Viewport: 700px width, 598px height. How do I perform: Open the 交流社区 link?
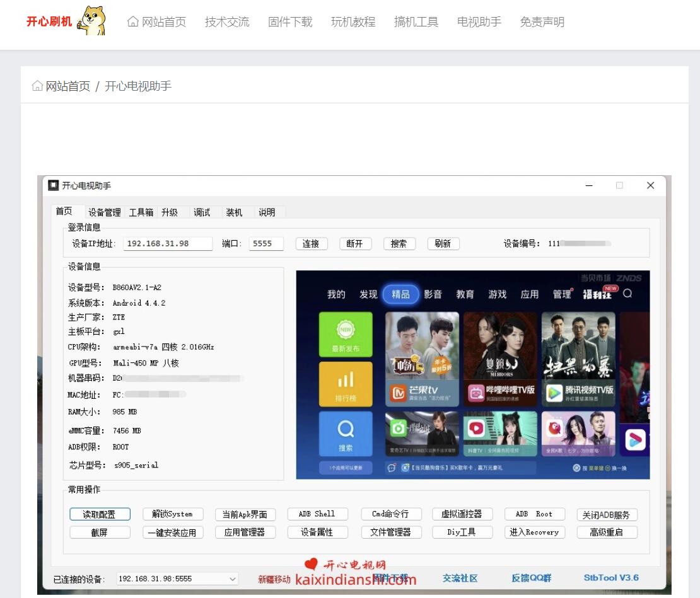tap(460, 578)
